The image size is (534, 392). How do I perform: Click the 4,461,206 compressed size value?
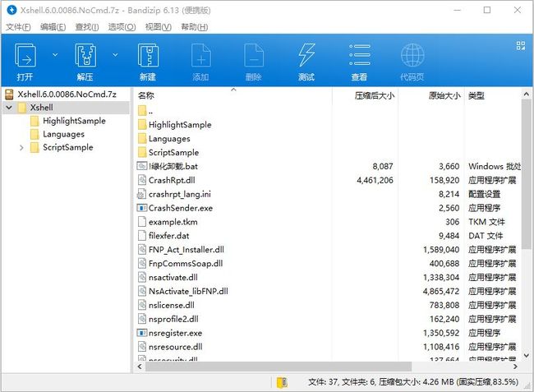375,180
